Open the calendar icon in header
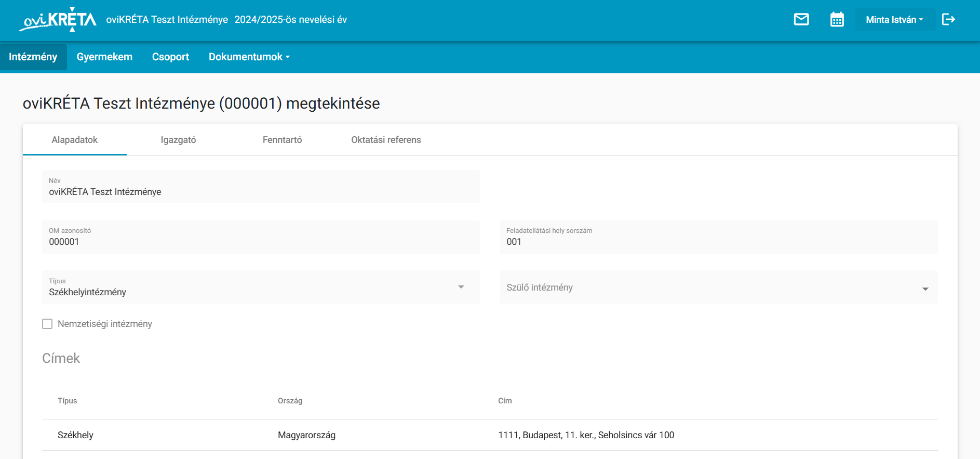 (837, 20)
